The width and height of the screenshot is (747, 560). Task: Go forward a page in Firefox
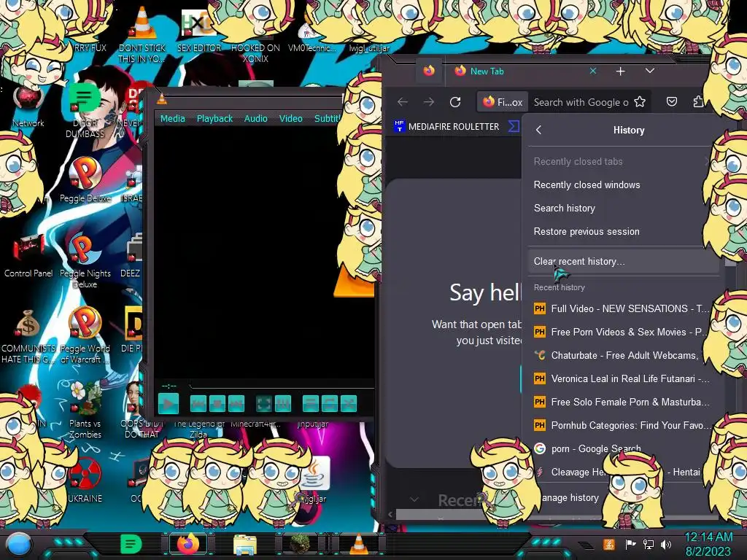click(429, 102)
